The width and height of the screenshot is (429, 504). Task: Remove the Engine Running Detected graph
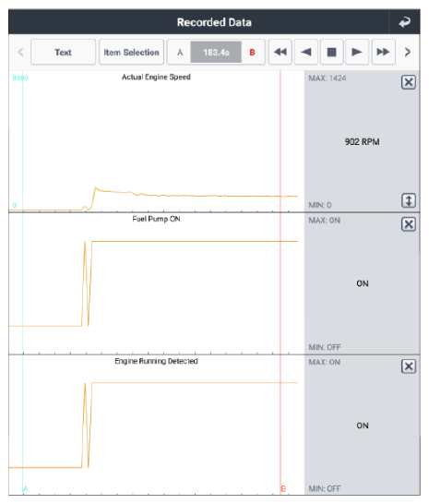click(x=409, y=366)
